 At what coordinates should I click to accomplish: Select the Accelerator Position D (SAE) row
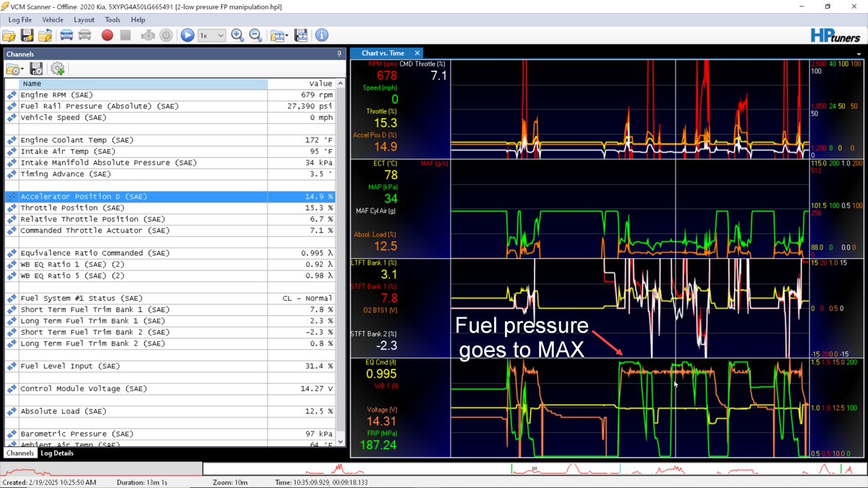pos(170,197)
